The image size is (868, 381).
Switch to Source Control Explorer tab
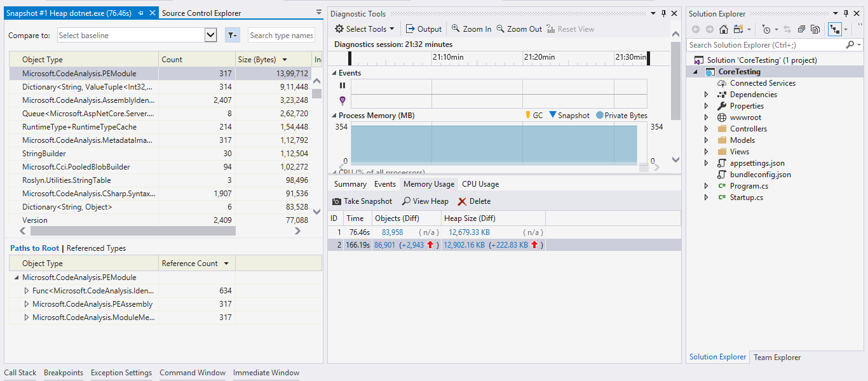201,13
